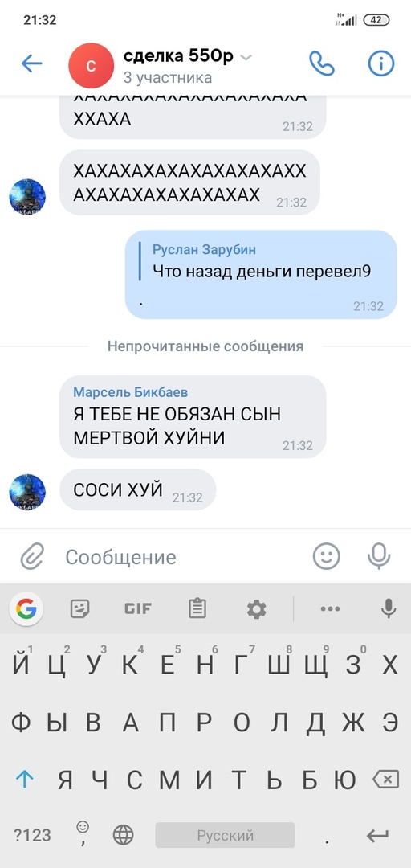The height and width of the screenshot is (868, 411).
Task: Expand chat title dropdown chevron
Action: pos(246,58)
